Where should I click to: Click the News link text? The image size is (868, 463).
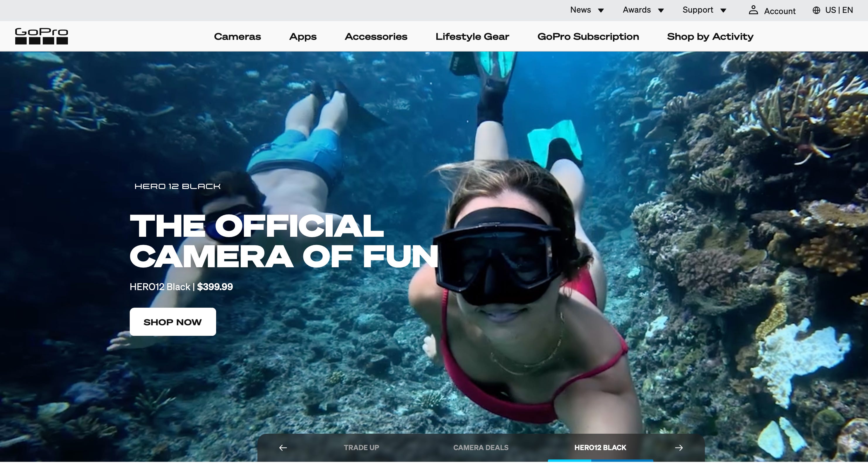coord(581,10)
